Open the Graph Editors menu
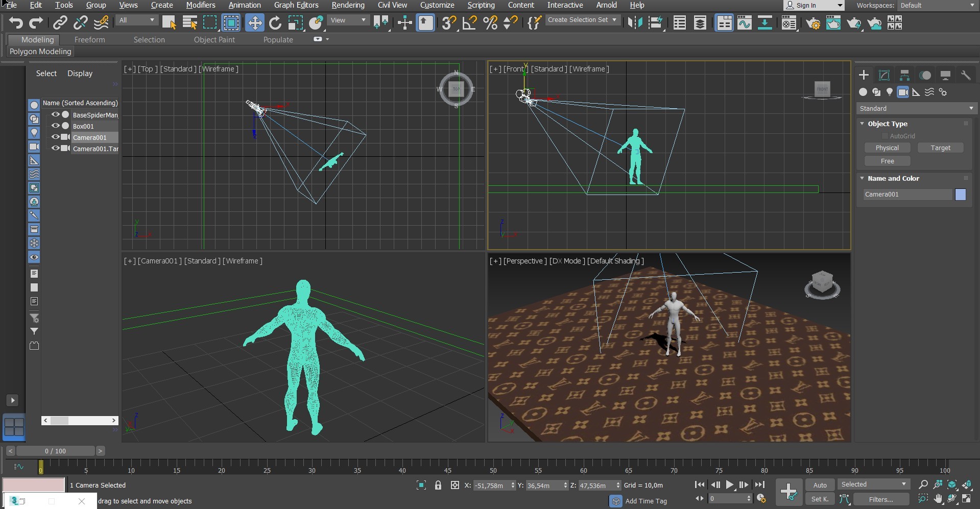This screenshot has height=509, width=980. coord(296,5)
